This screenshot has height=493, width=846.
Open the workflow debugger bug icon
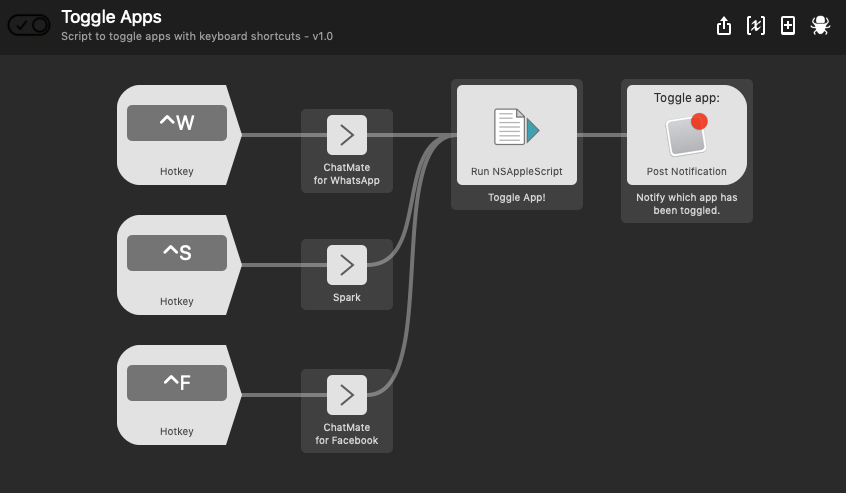point(820,26)
